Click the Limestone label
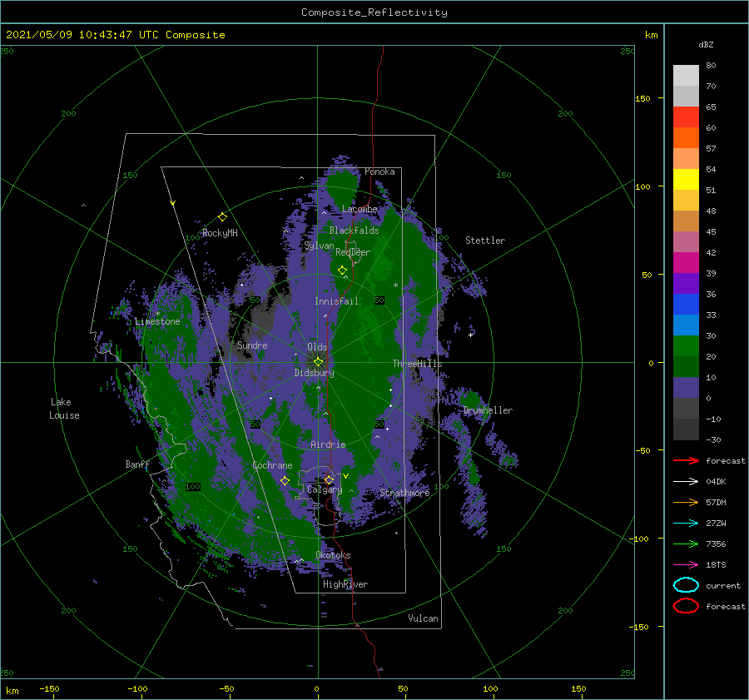This screenshot has width=749, height=700. click(157, 321)
